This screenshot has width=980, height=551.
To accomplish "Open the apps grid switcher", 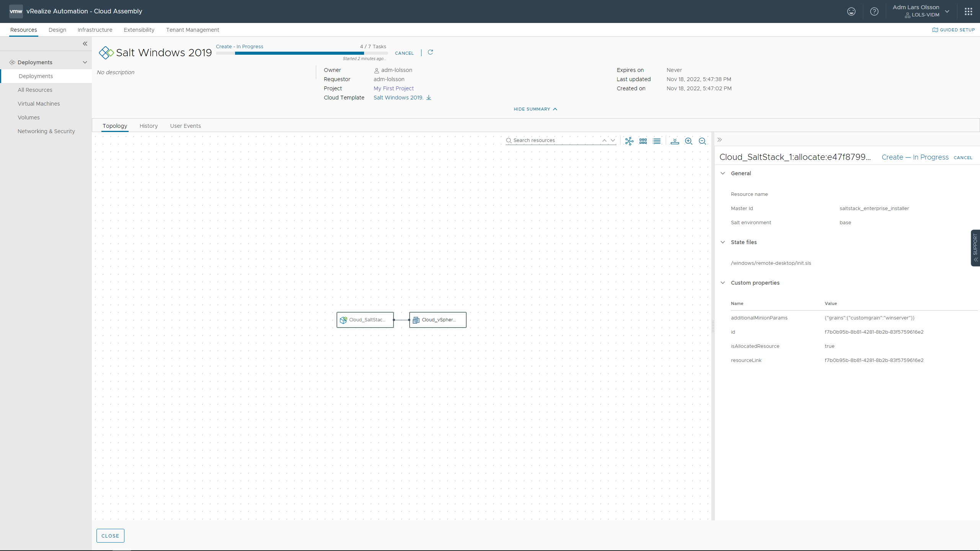I will click(969, 11).
